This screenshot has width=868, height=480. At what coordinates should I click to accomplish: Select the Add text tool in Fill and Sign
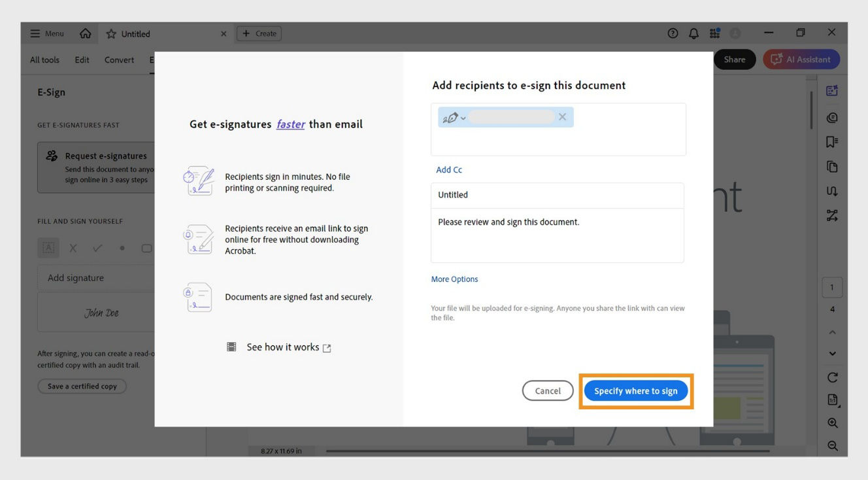[x=48, y=248]
